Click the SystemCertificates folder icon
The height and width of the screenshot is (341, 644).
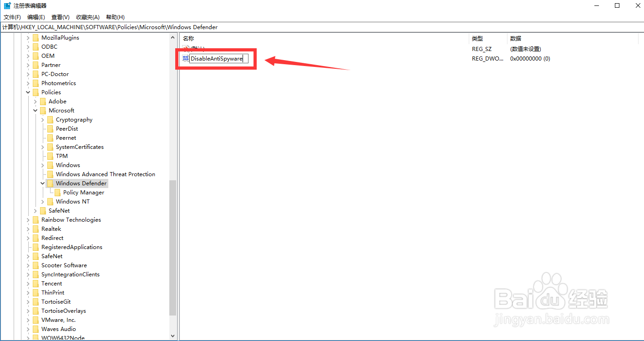50,147
